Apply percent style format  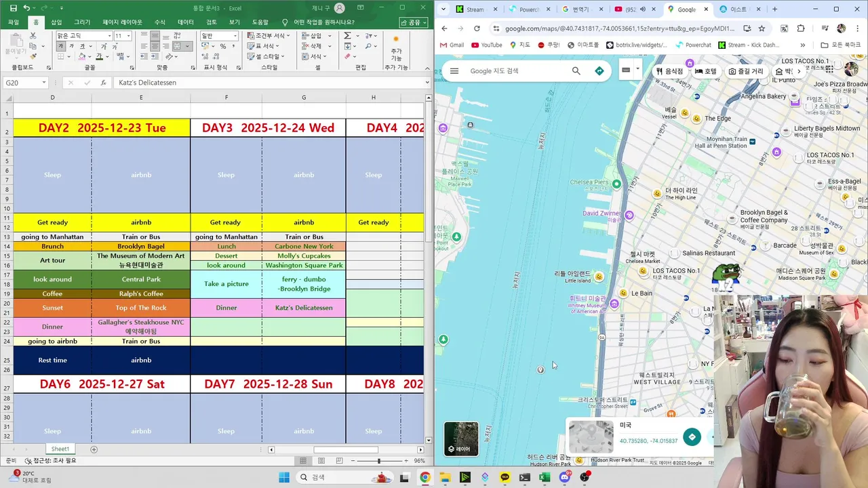(x=223, y=46)
